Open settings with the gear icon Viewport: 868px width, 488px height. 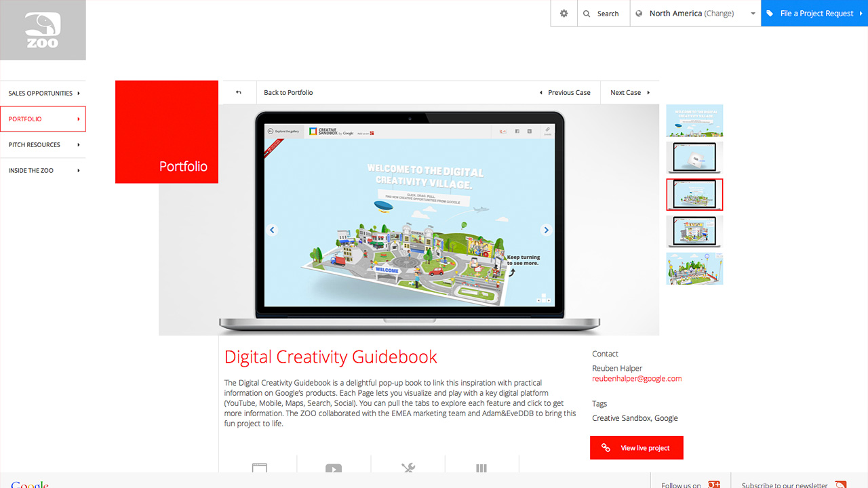[x=564, y=14]
